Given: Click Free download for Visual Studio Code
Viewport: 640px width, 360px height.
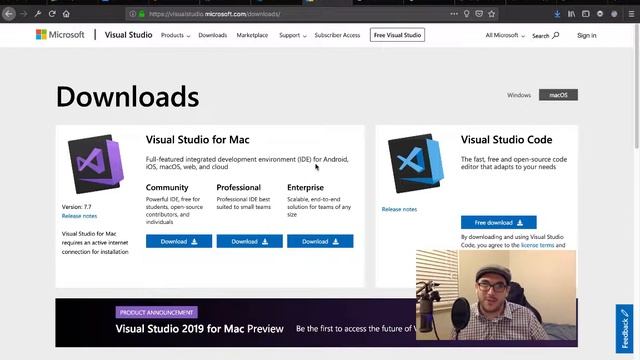Looking at the screenshot, I should coord(498,222).
